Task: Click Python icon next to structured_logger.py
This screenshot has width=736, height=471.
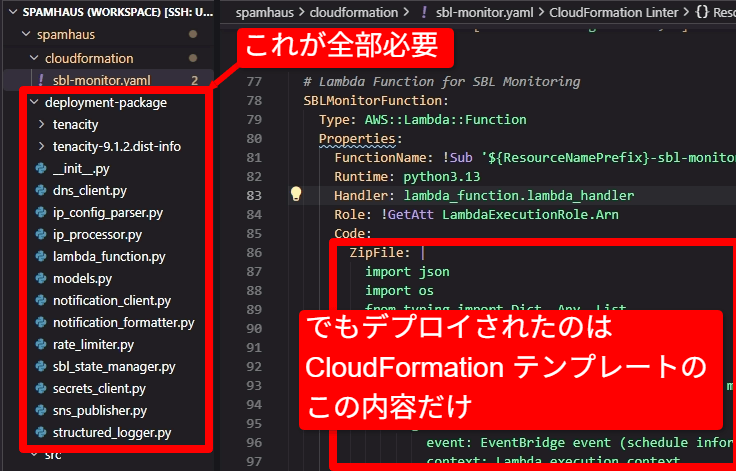Action: (40, 433)
